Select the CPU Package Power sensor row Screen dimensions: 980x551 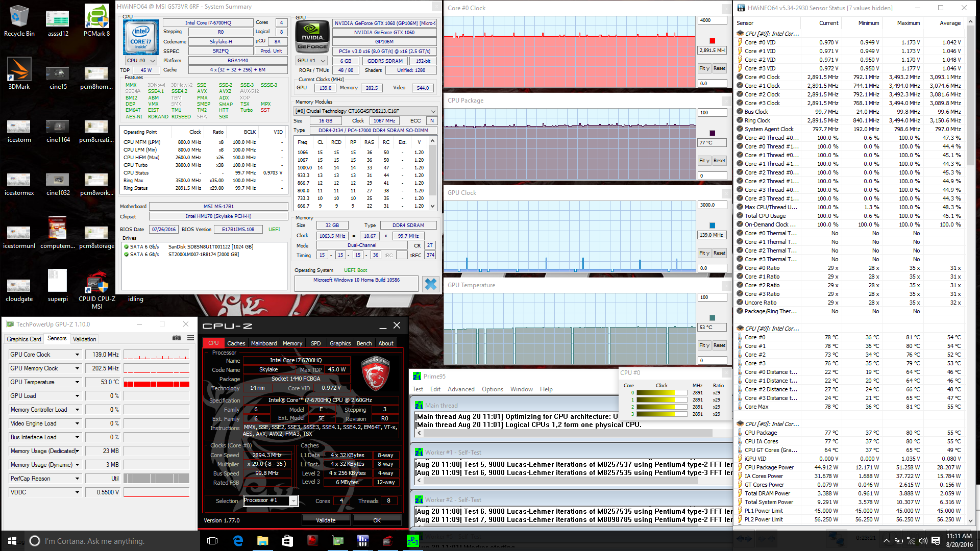coord(850,467)
